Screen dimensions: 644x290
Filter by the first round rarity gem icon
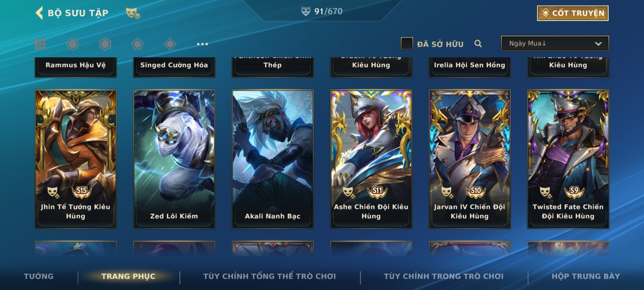tap(72, 44)
